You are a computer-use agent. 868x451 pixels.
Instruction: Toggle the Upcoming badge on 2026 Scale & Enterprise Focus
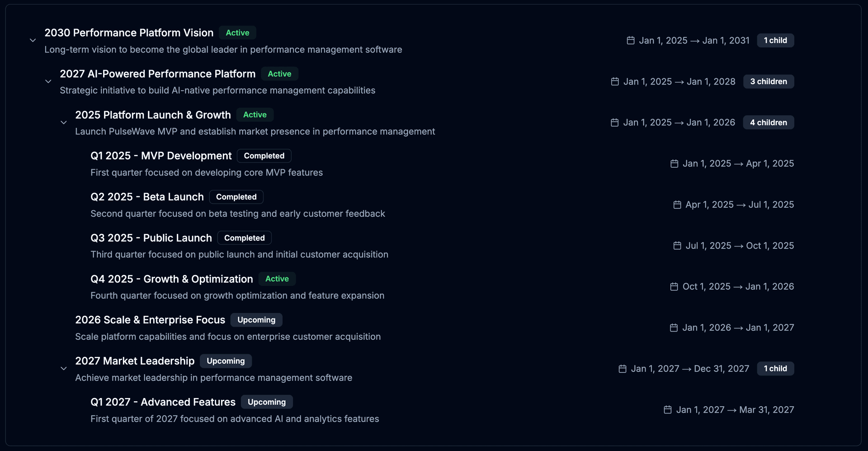(256, 320)
